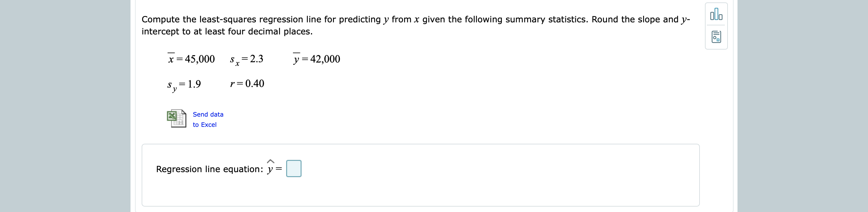The height and width of the screenshot is (212, 868).
Task: Click the s sub y equals 1.9 value
Action: click(x=184, y=84)
